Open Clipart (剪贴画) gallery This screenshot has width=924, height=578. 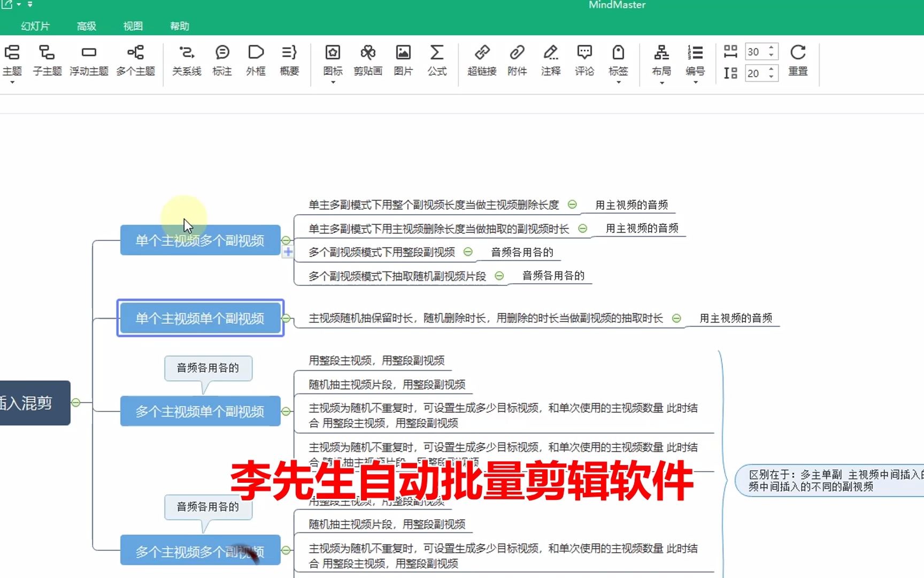368,60
